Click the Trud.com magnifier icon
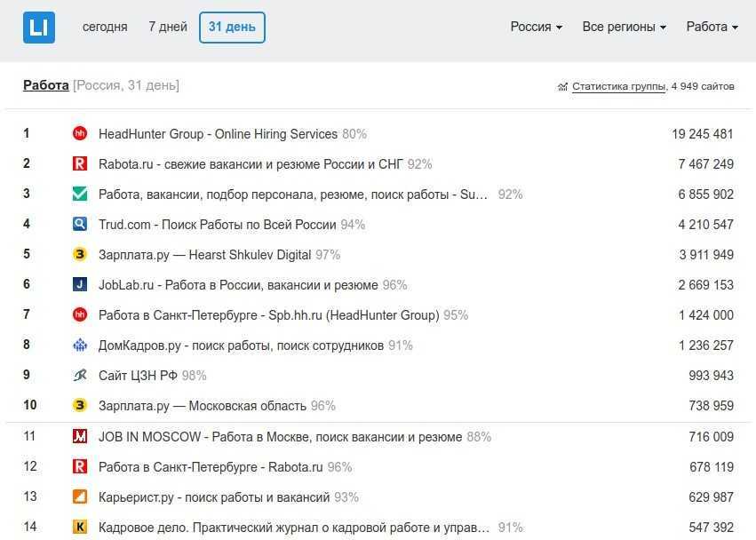Screen dimensions: 756x540 click(80, 224)
